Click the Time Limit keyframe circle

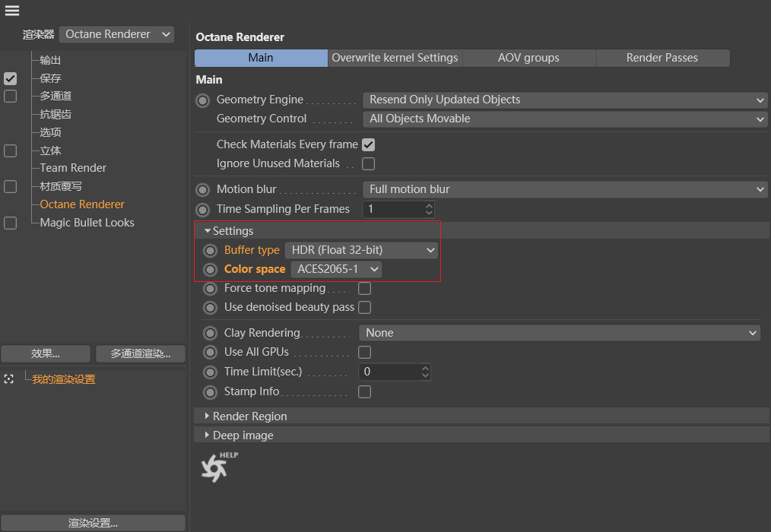(211, 372)
